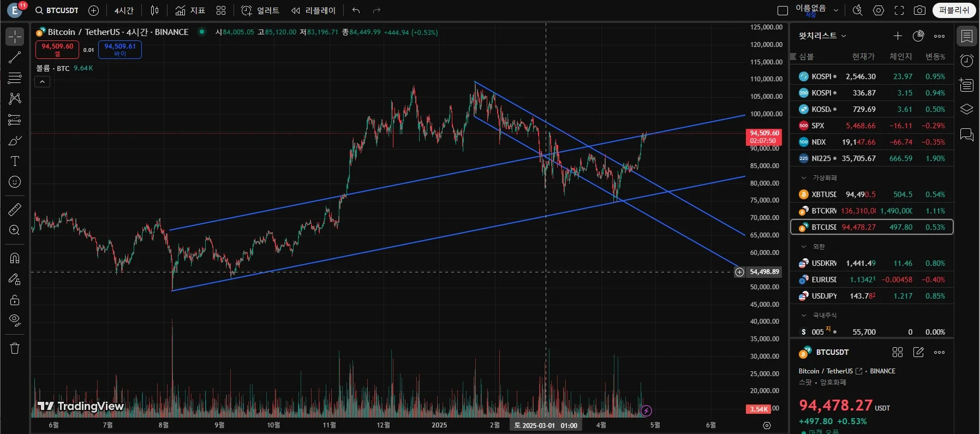The height and width of the screenshot is (434, 980).
Task: Select the text annotation tool
Action: (x=15, y=161)
